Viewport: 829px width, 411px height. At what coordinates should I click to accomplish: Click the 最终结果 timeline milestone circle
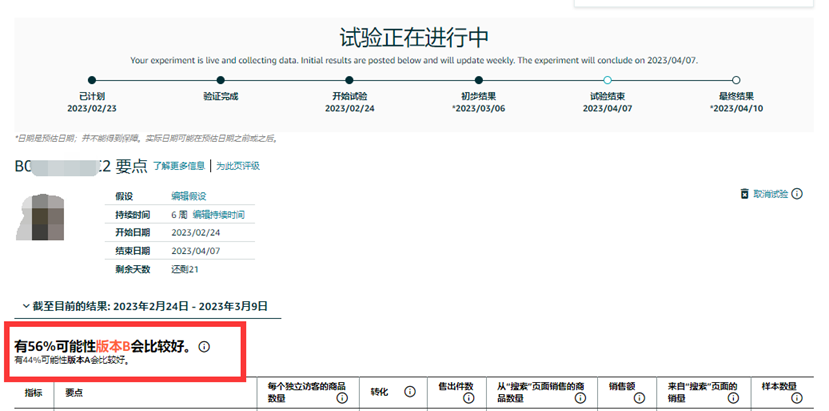tap(736, 80)
